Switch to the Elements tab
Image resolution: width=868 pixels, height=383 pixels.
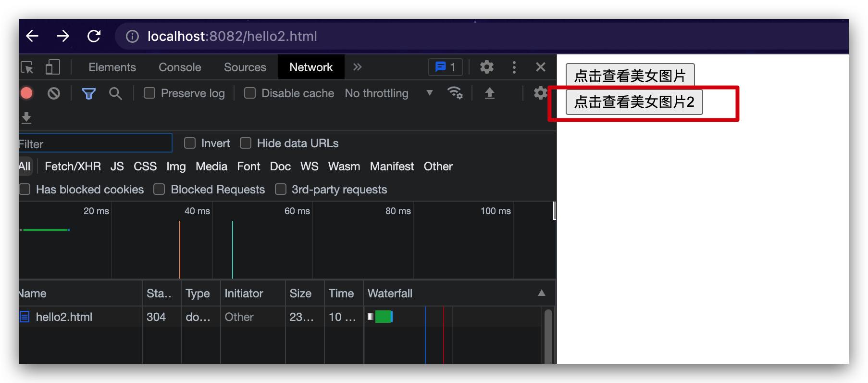[x=112, y=67]
